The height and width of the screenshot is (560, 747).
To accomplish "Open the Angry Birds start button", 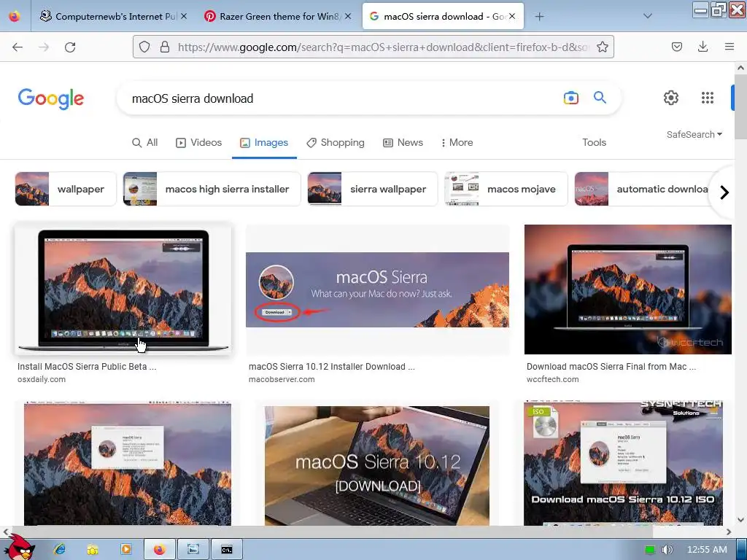I will pos(19,547).
